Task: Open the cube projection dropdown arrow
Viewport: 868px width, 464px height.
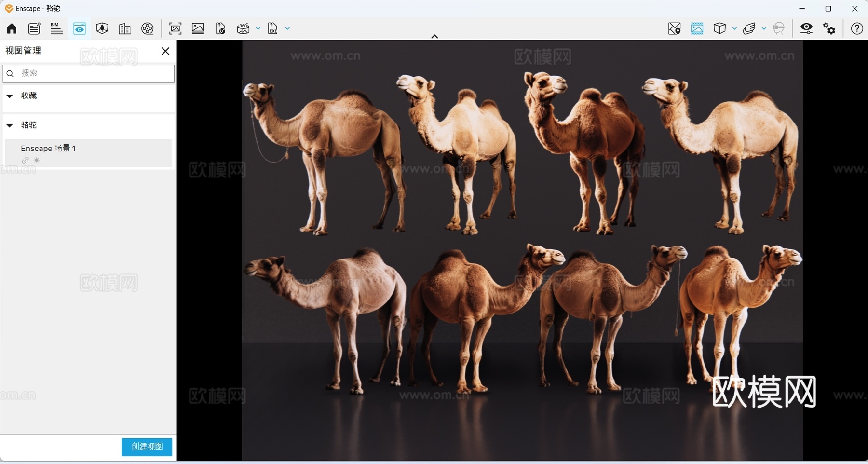Action: click(x=734, y=28)
